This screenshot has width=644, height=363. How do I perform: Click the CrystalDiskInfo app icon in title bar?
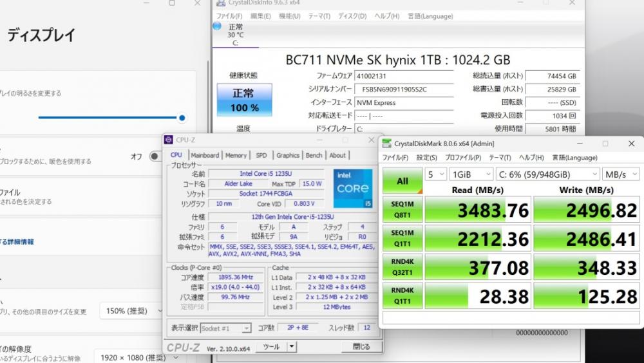(x=221, y=3)
